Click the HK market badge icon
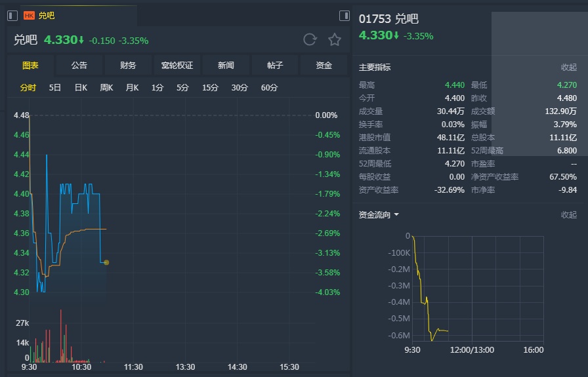Screen dimensions: 588x377 tap(29, 16)
